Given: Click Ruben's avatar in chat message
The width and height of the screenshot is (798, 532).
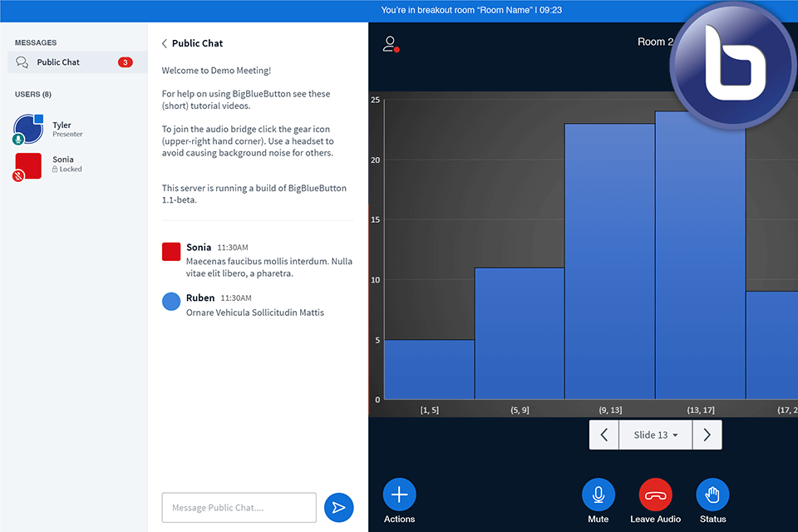Looking at the screenshot, I should pos(171,302).
